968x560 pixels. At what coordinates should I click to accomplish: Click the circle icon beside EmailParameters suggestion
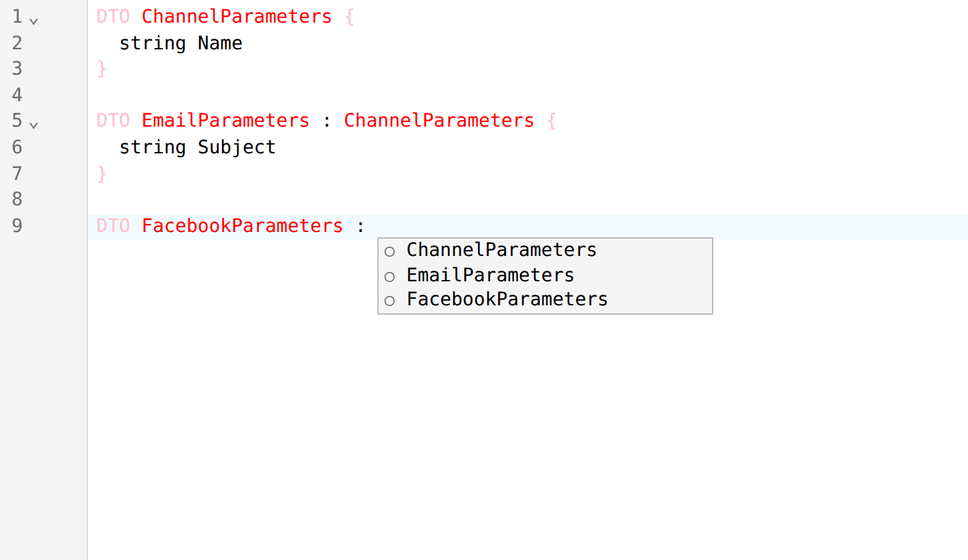pos(390,277)
